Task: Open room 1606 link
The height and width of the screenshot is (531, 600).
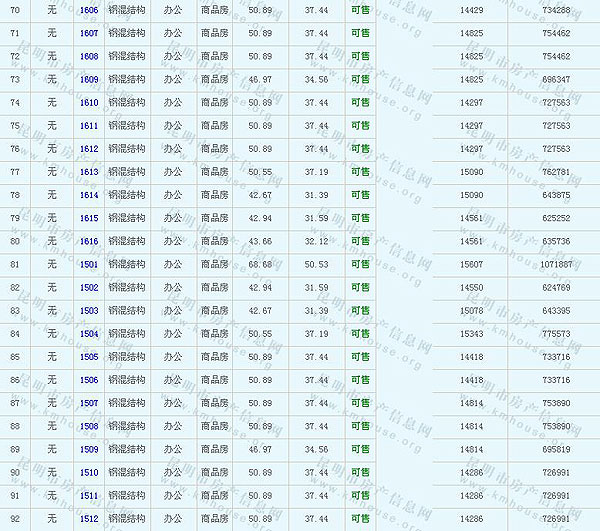Action: 89,10
